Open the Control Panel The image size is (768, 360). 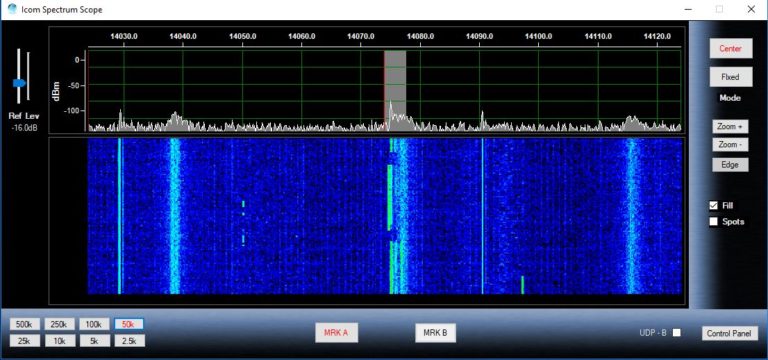(x=729, y=334)
